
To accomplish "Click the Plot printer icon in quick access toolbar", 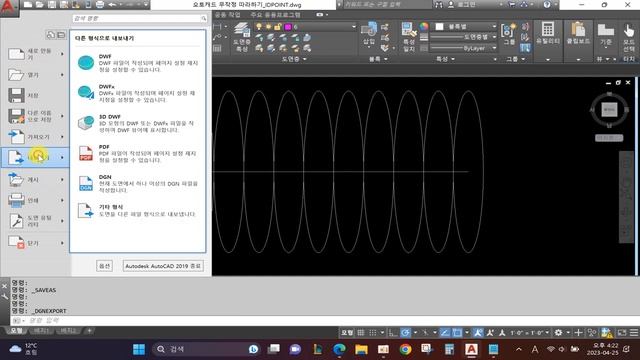I will coord(100,4).
